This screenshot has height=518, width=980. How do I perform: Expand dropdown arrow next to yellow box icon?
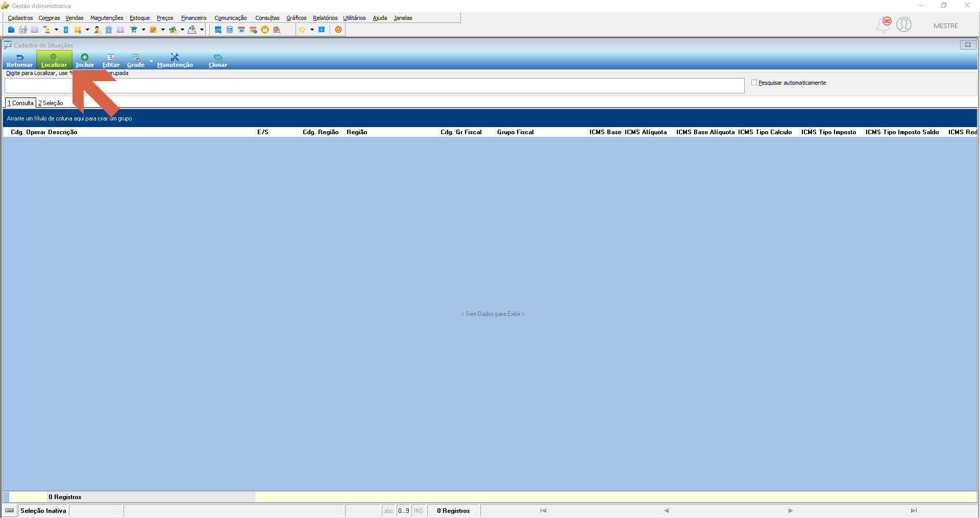tap(87, 30)
